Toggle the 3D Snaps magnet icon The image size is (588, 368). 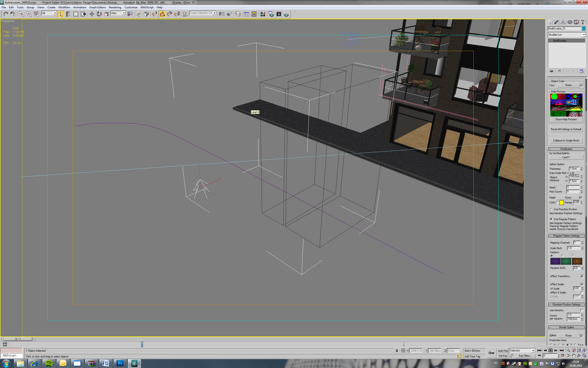155,14
